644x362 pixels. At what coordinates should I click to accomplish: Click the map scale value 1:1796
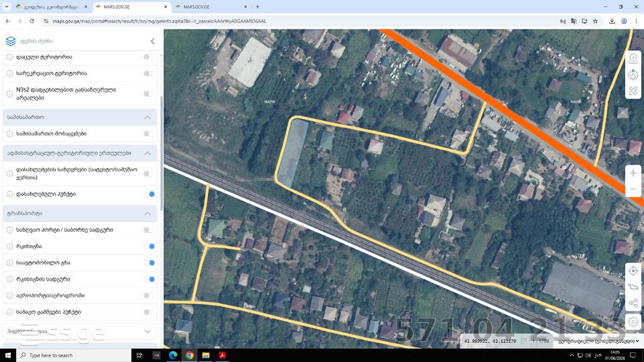539,341
